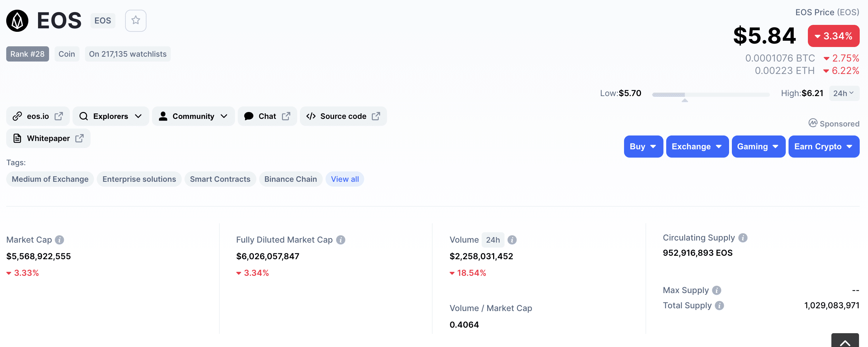Expand the Community dropdown
Screen dimensions: 868x347
pos(194,116)
